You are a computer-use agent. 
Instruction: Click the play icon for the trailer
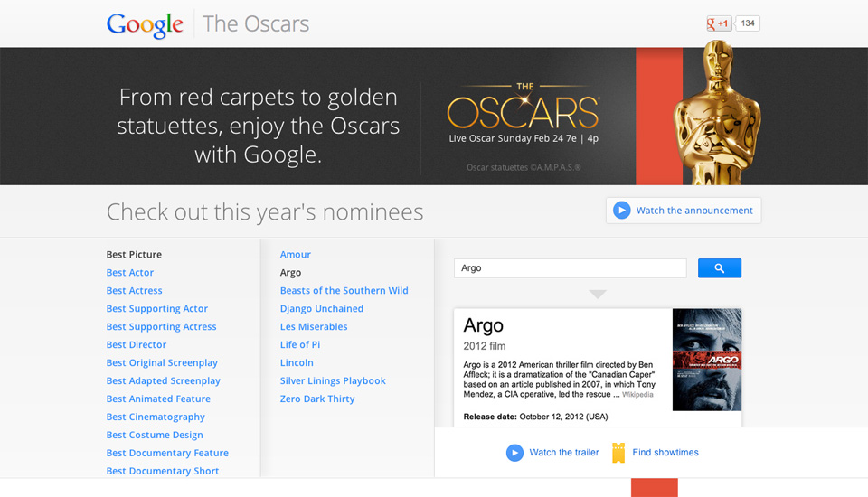[x=514, y=453]
